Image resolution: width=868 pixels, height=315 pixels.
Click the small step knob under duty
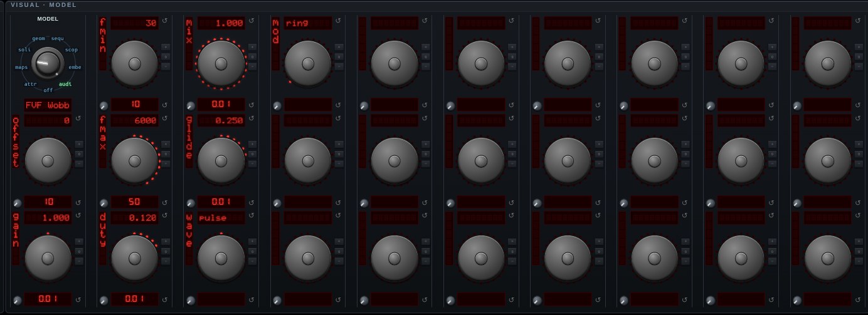tap(103, 301)
